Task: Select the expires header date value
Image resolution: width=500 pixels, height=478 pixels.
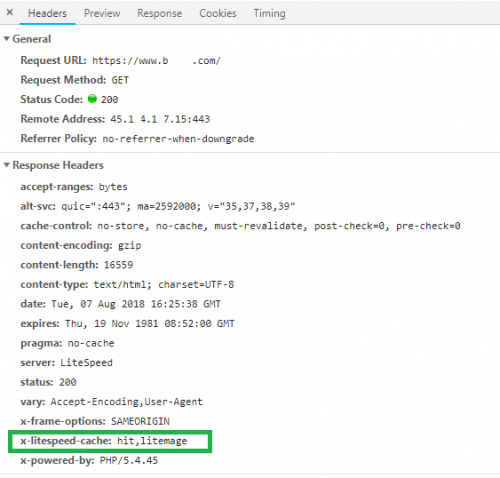Action: click(x=150, y=324)
